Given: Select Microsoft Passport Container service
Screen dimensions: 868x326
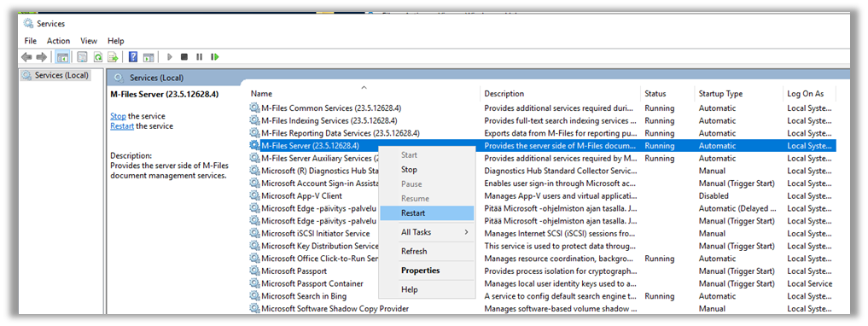Looking at the screenshot, I should pos(312,283).
